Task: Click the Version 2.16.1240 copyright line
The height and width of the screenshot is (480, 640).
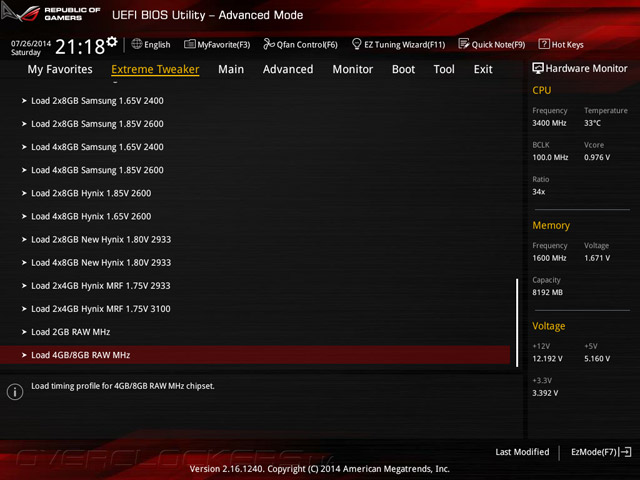Action: tap(320, 469)
